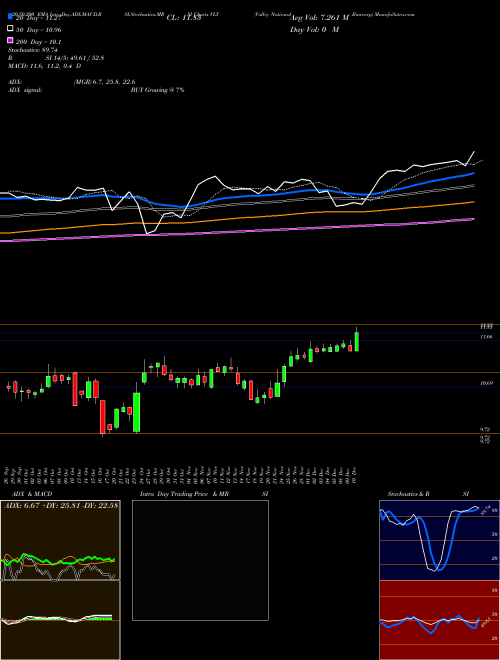Open the red RSI chart panel
This screenshot has width=500, height=660.
(x=439, y=620)
